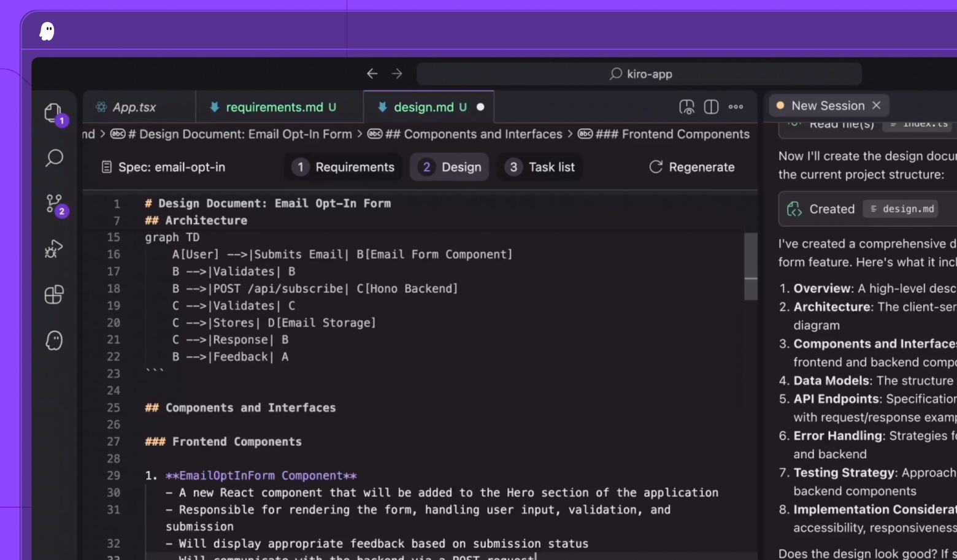Open the preview icon in the editor toolbar
The image size is (957, 560).
(x=686, y=107)
